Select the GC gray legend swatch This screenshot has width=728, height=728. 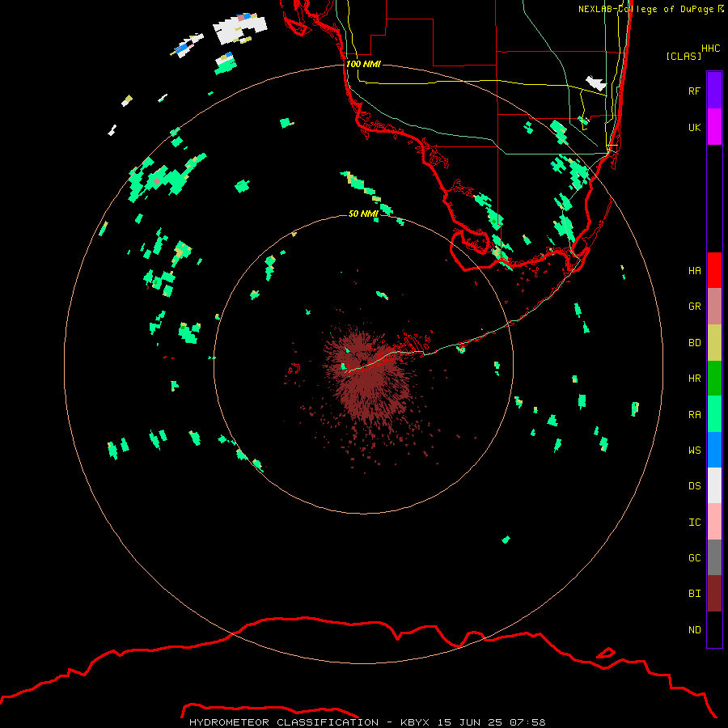714,557
